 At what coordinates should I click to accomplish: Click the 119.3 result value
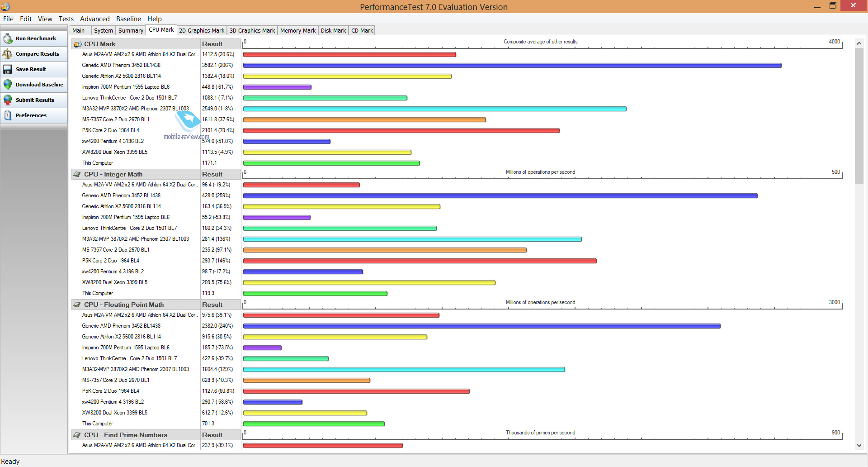(x=208, y=293)
